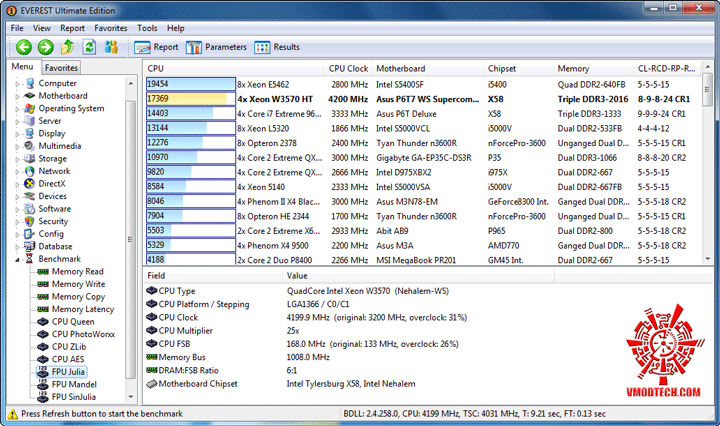
Task: Expand the Operating System node
Action: pyautogui.click(x=17, y=109)
